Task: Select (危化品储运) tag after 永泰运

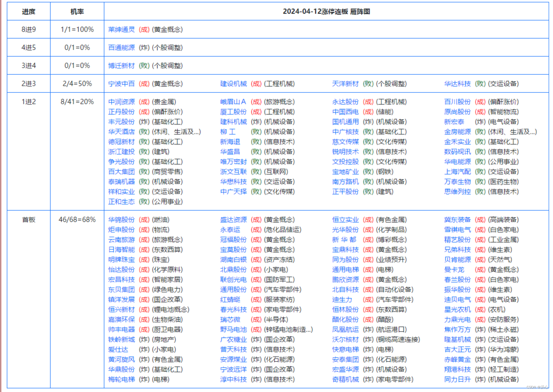Action: [283, 230]
